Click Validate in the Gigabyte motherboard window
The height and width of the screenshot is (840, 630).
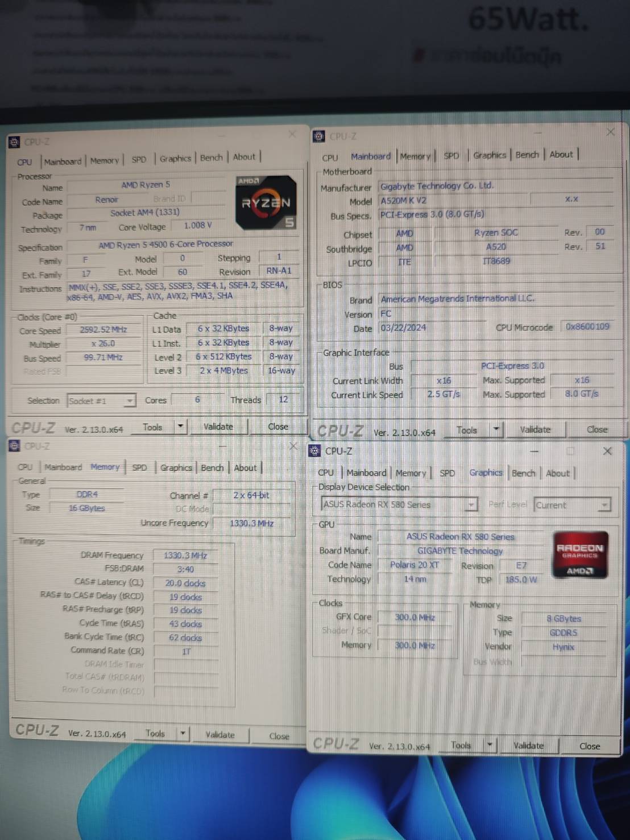[535, 429]
